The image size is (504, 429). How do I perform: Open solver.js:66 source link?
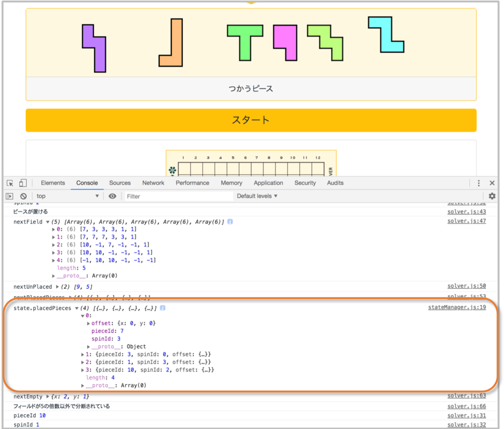pyautogui.click(x=466, y=406)
